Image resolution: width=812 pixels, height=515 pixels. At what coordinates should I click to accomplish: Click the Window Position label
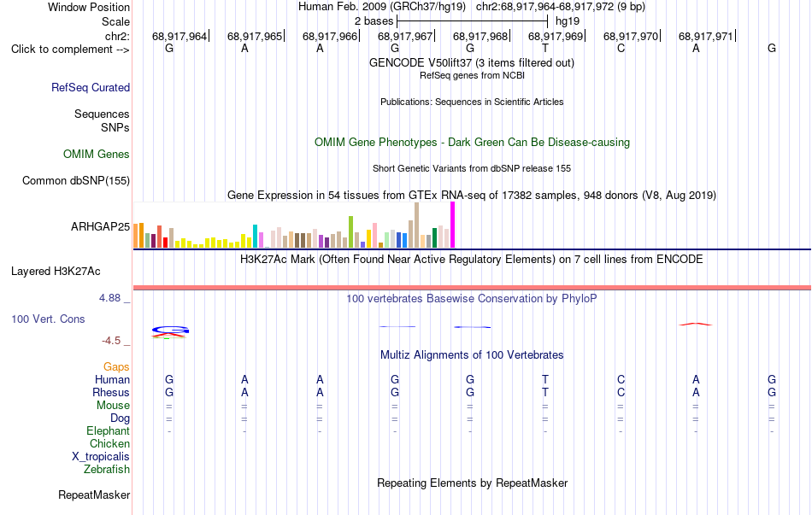[x=89, y=7]
